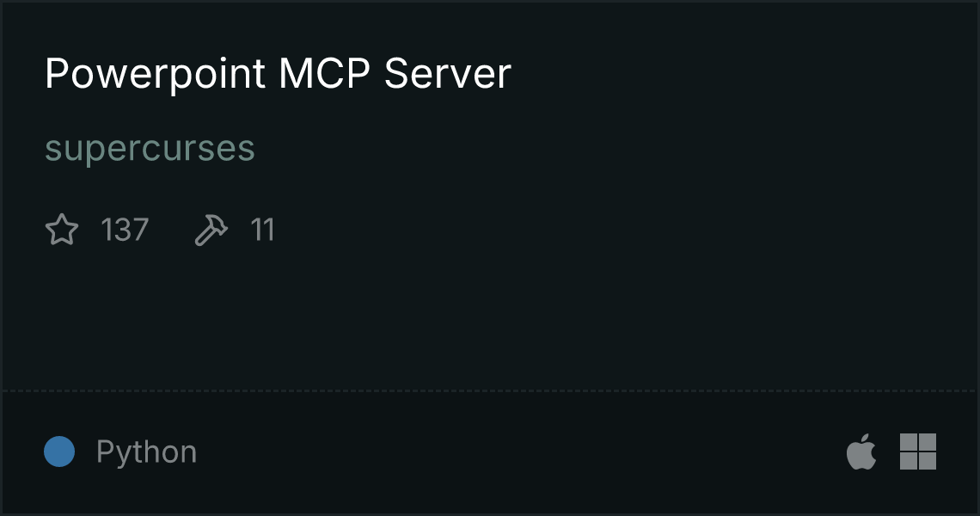Click the word Server in the title
The height and width of the screenshot is (516, 980).
[448, 74]
